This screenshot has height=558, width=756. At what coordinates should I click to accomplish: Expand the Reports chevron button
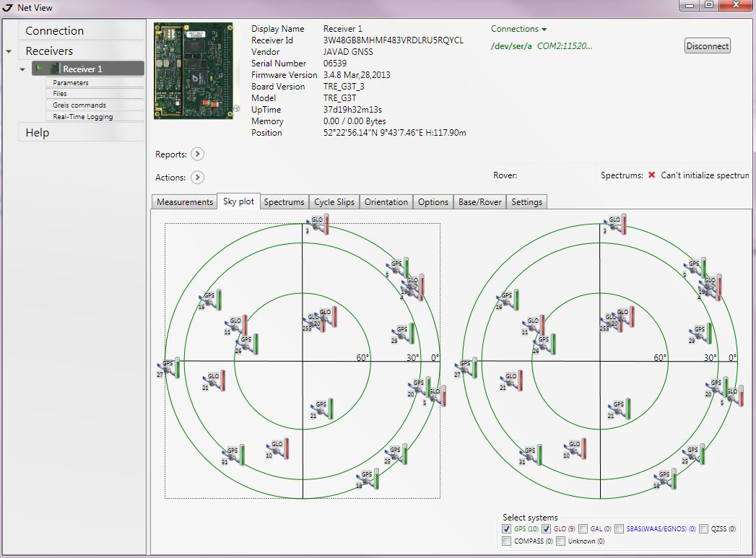(x=197, y=154)
